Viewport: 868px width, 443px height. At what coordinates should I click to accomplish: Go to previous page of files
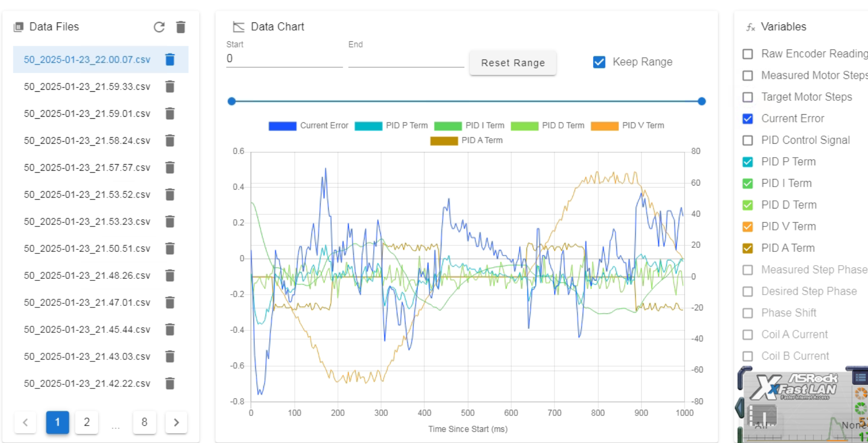point(25,423)
